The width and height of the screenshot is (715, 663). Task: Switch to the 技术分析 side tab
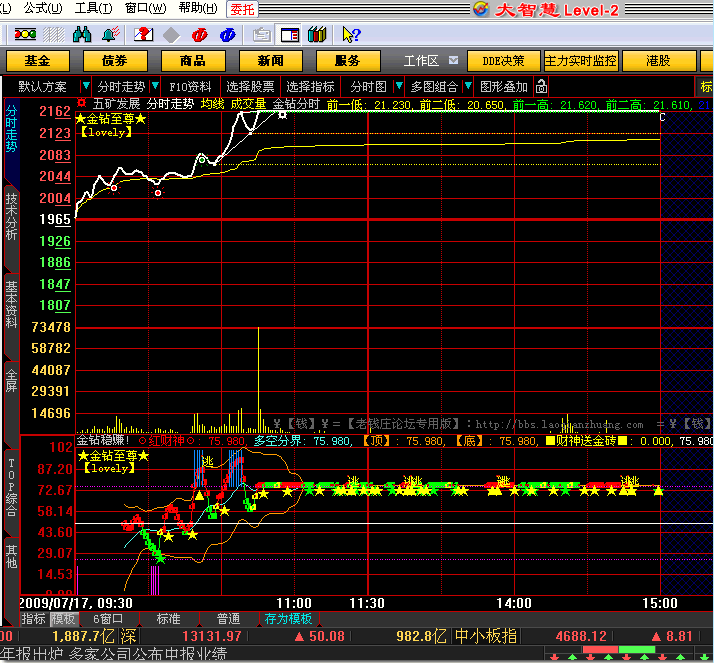pyautogui.click(x=12, y=217)
